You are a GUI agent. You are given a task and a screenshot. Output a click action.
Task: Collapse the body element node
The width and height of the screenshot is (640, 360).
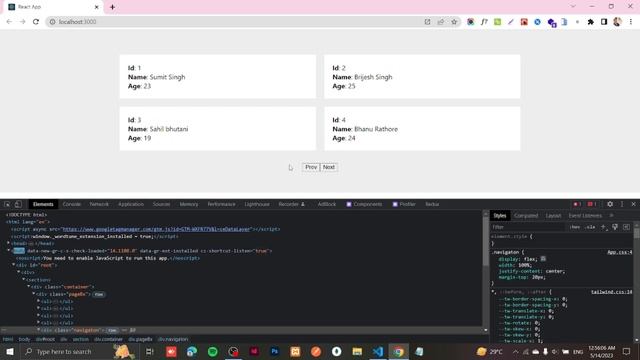tap(9, 250)
